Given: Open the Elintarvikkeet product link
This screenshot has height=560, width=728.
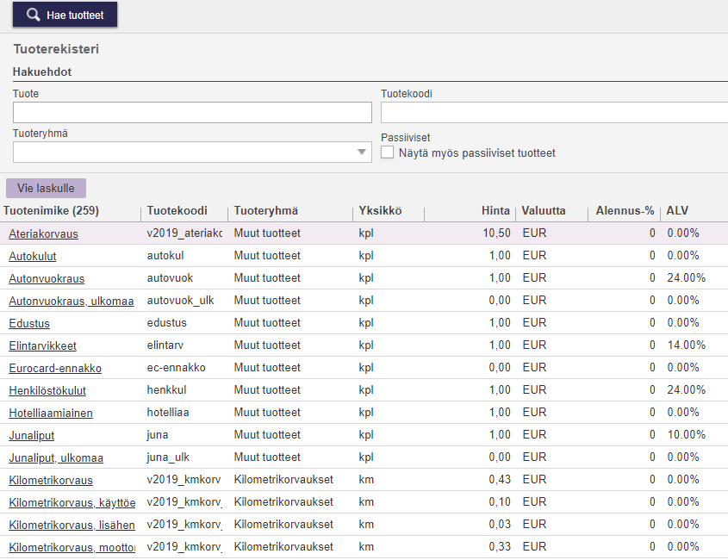Looking at the screenshot, I should pyautogui.click(x=43, y=345).
